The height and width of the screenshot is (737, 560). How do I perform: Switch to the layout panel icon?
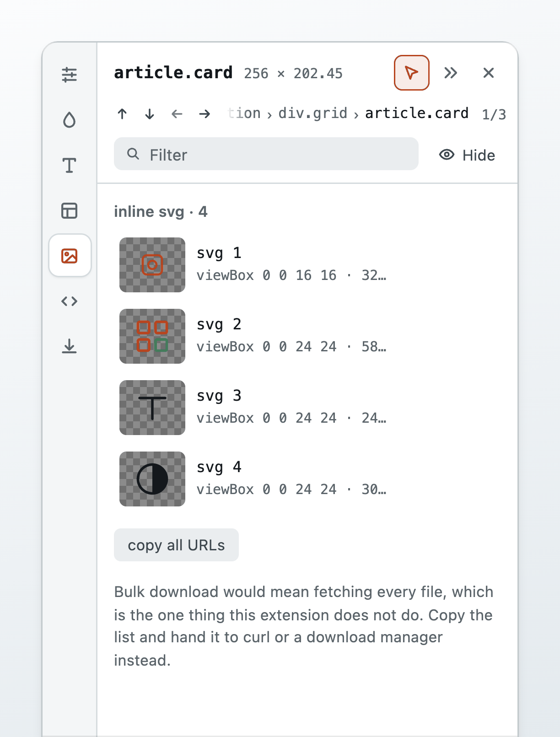click(70, 210)
